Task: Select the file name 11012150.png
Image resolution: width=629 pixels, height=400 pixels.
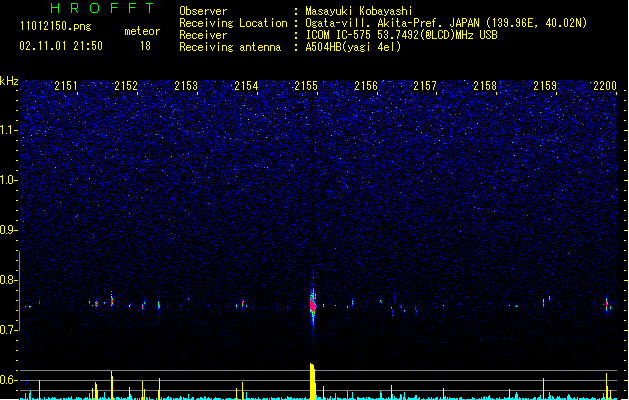Action: (55, 26)
